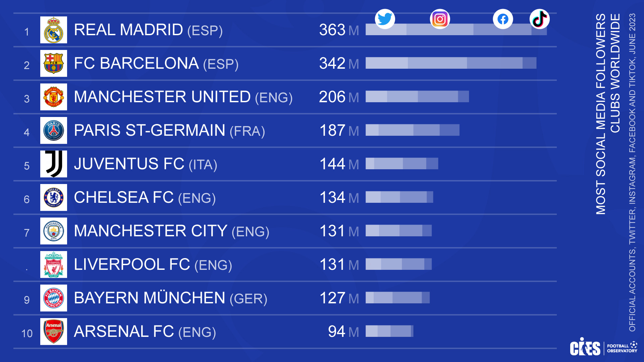Viewport: 644px width, 362px height.
Task: Click the FC Barcelona followers bar
Action: tap(451, 63)
